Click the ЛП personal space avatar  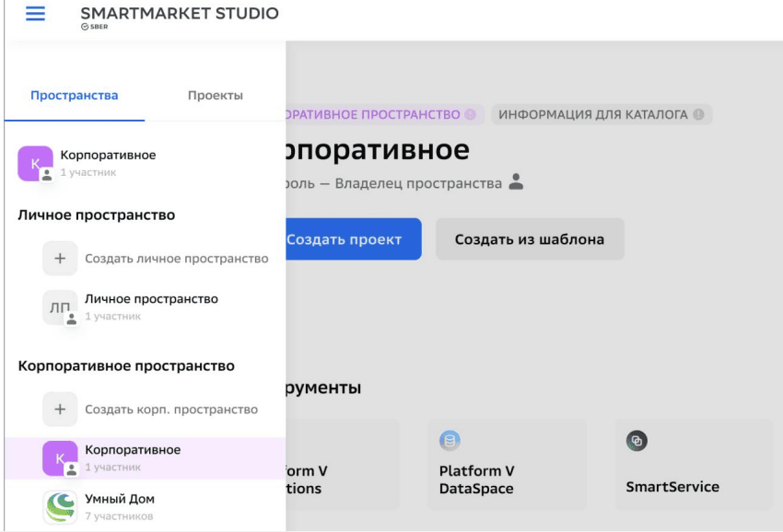[60, 308]
